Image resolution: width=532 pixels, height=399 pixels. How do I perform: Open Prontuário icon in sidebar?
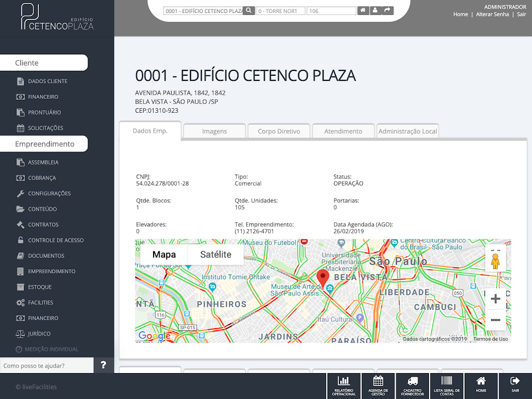(20, 112)
